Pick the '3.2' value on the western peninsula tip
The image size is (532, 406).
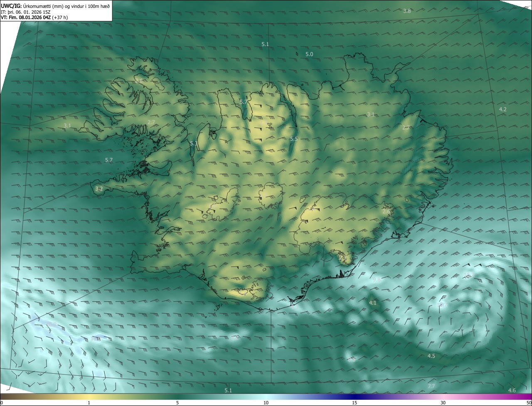[99, 189]
